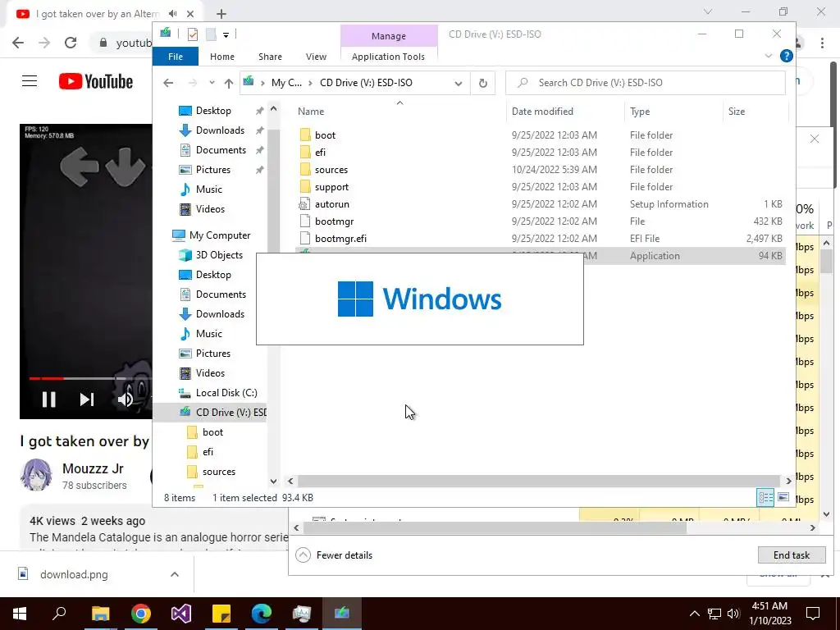Screen dimensions: 840x630
Task: Click the YouTube video progress bar
Action: tap(90, 378)
